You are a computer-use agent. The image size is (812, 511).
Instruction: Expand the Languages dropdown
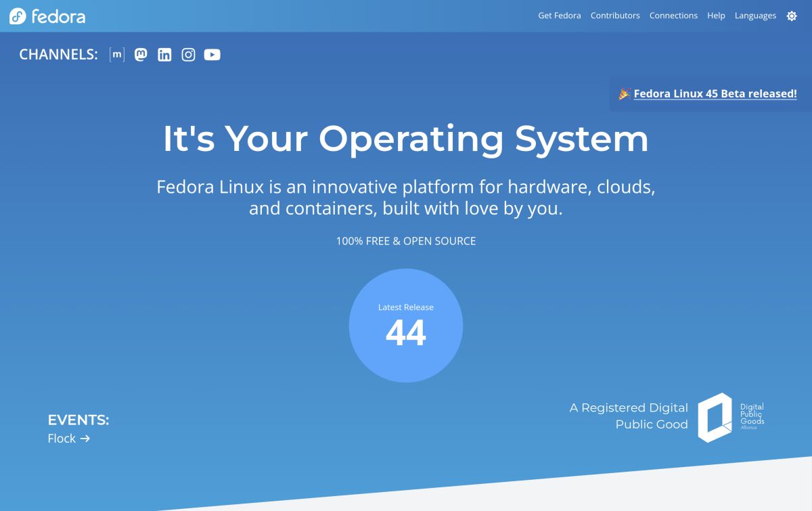tap(755, 16)
